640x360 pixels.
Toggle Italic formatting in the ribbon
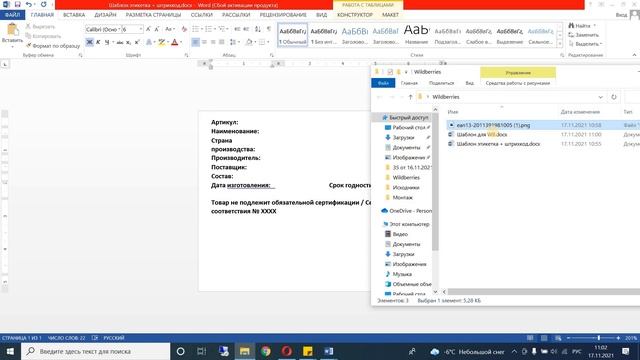click(x=98, y=42)
